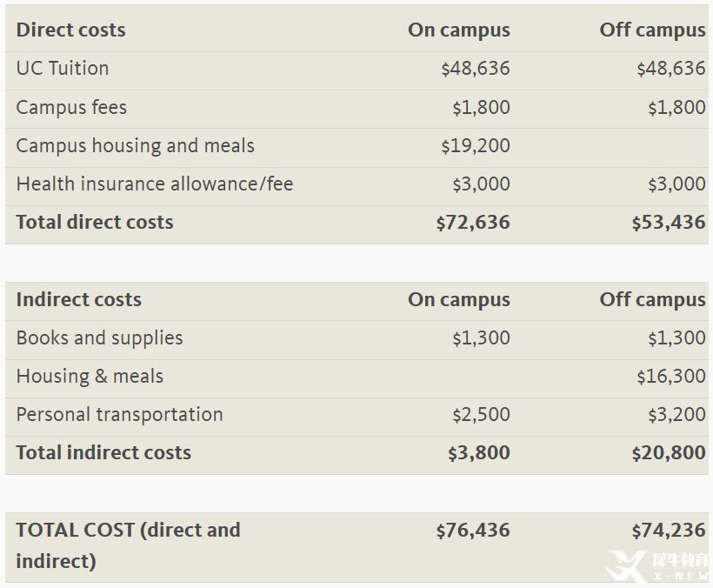Click the X-NEW watermark logo
Viewport: 713px width, 588px height.
[x=658, y=566]
